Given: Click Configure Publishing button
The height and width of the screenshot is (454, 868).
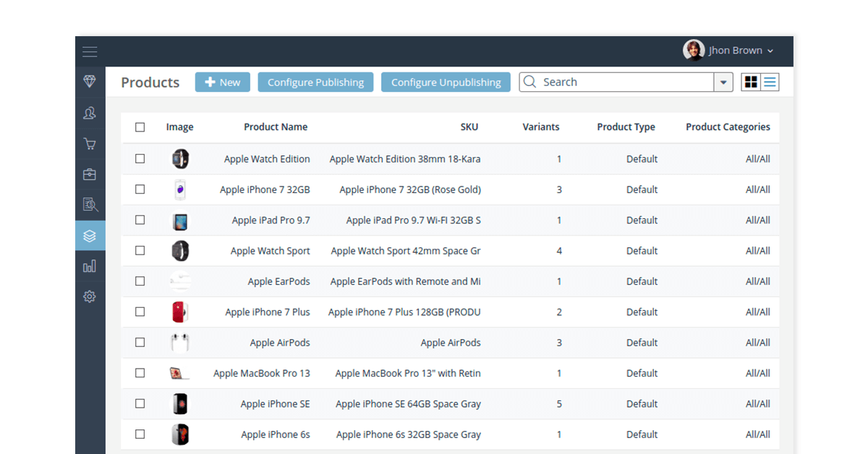Looking at the screenshot, I should [x=315, y=82].
